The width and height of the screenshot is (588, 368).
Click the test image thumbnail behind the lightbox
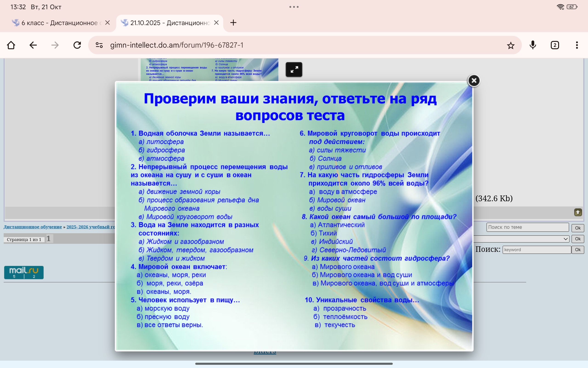click(x=209, y=70)
